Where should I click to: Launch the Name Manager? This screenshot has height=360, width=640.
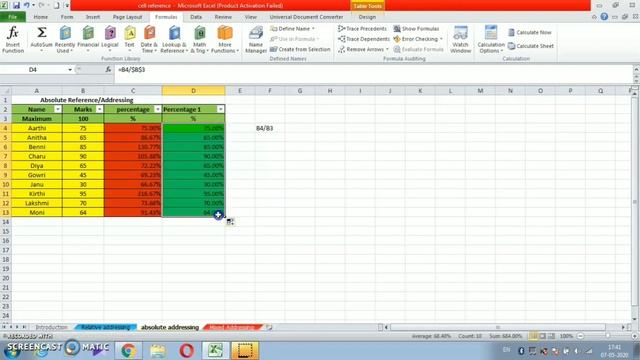(256, 40)
